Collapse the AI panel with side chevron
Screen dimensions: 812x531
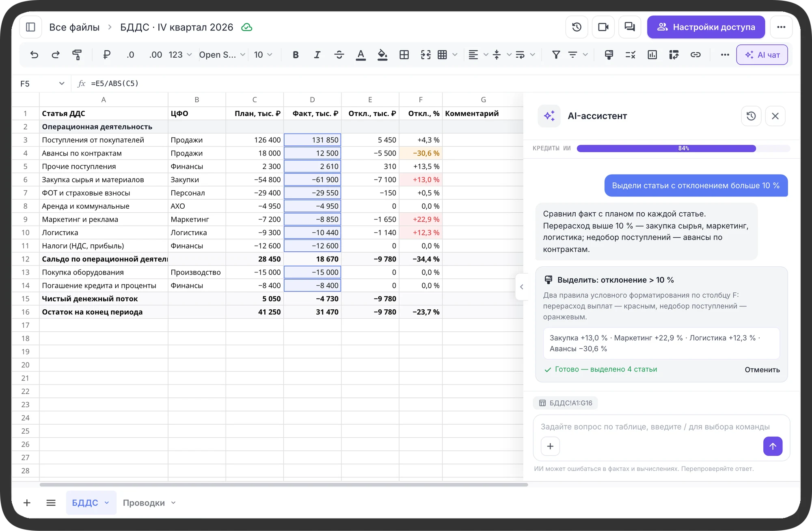pyautogui.click(x=522, y=287)
